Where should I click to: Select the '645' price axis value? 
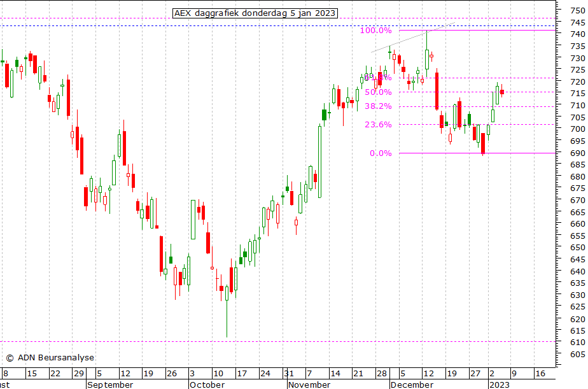click(578, 260)
